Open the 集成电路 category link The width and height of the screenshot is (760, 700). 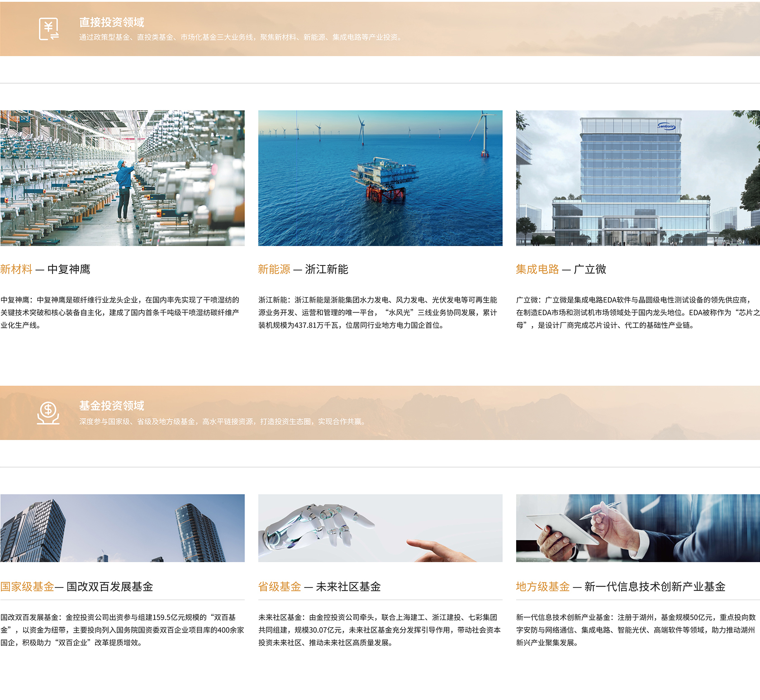[x=537, y=268]
